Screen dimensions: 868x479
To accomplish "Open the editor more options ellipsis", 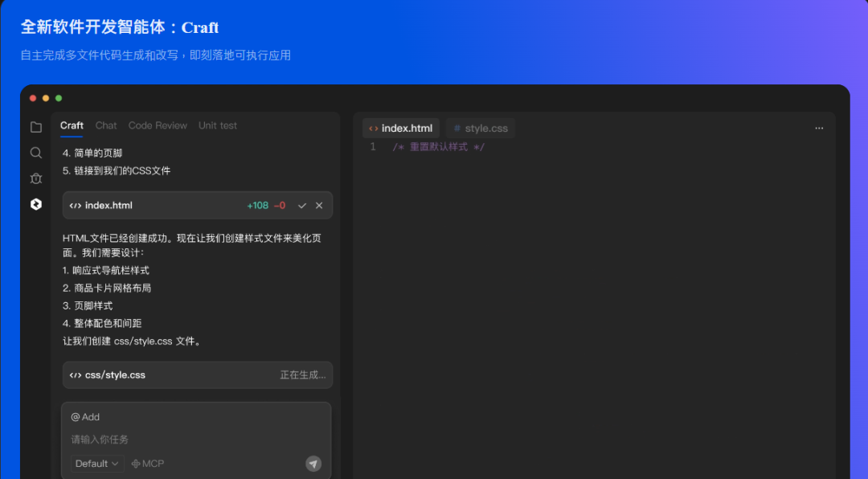I will [x=819, y=129].
